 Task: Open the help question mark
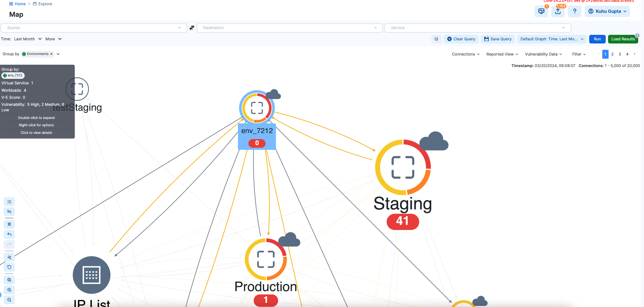(x=575, y=11)
